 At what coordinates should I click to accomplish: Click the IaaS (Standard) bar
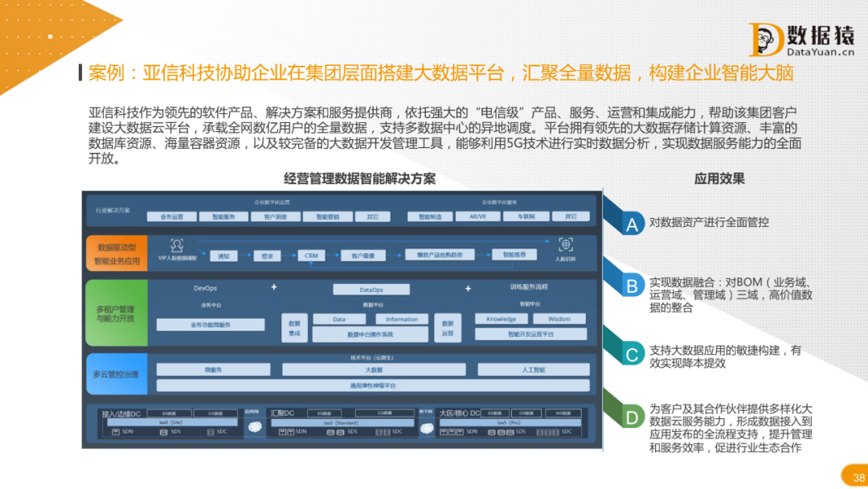pyautogui.click(x=342, y=422)
